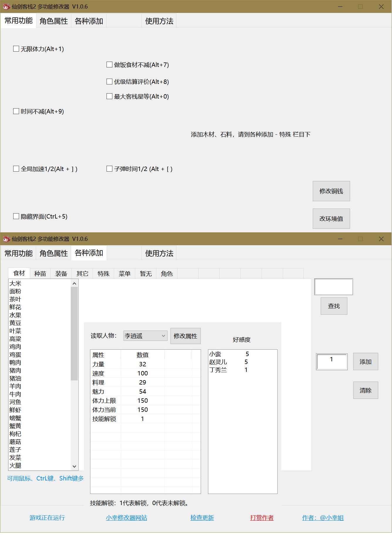Click the search text field above 查找
The image size is (392, 535).
333,287
